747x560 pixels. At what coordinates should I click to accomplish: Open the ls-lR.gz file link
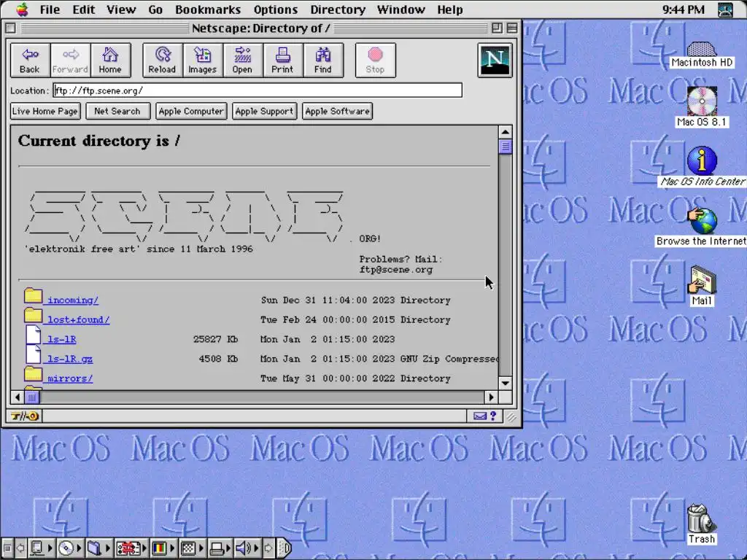[70, 359]
